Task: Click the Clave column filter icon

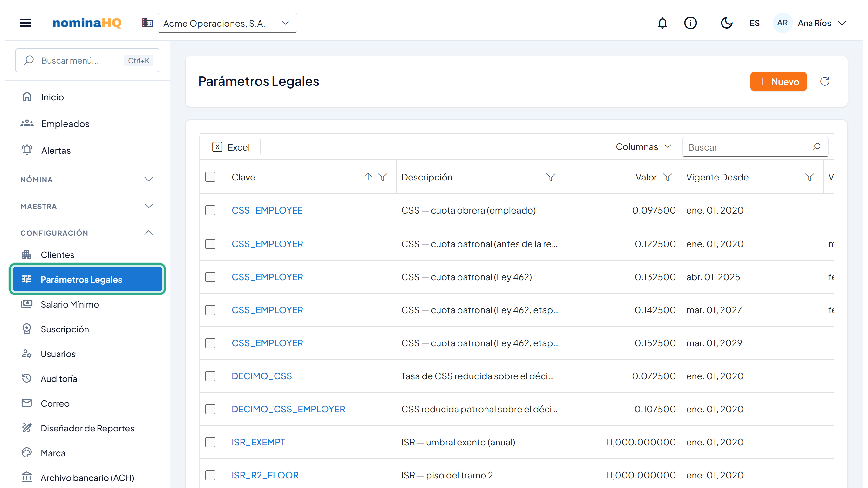Action: click(383, 177)
